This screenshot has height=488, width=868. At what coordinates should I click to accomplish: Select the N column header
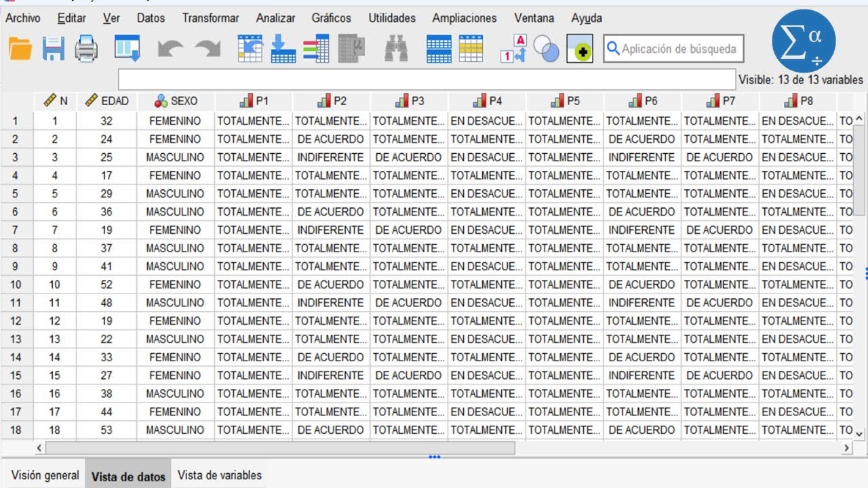click(55, 101)
